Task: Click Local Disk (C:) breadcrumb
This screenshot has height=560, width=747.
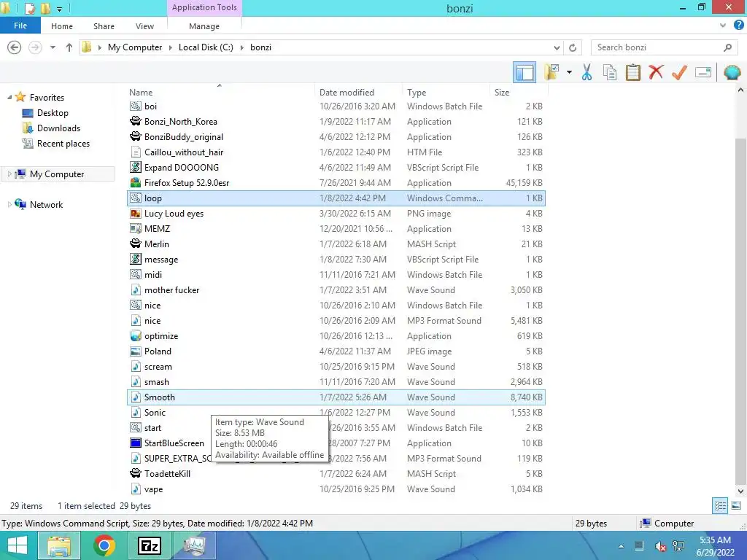Action: pos(206,47)
